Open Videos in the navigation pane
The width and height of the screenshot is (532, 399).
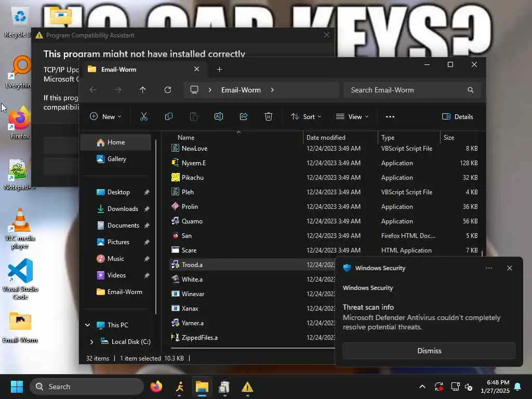pyautogui.click(x=116, y=275)
